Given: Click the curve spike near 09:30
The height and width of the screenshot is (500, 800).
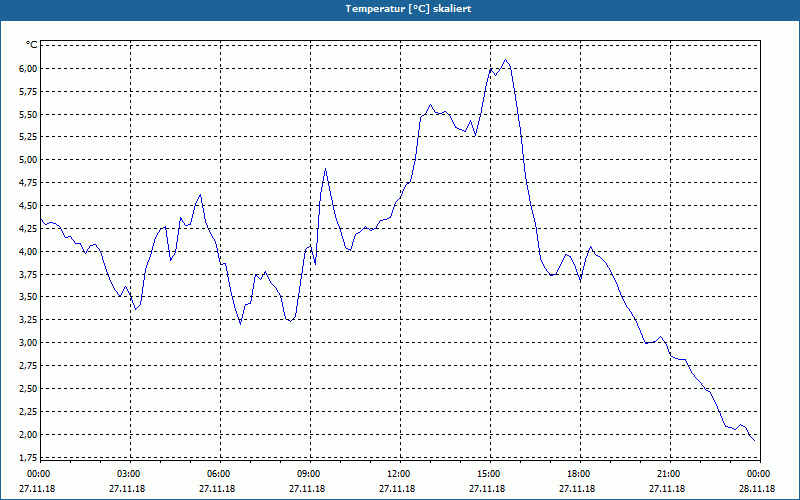Looking at the screenshot, I should coord(326,169).
